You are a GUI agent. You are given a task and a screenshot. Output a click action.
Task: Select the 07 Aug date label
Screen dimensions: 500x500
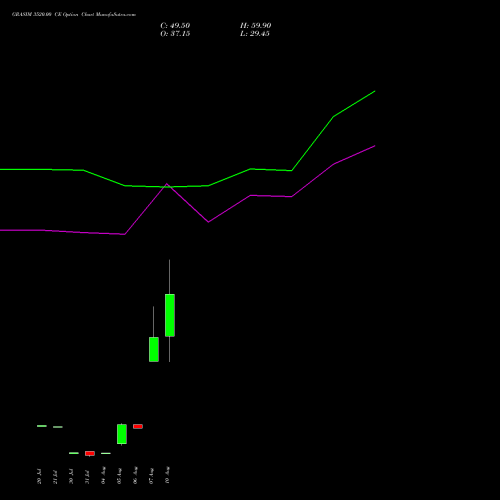coord(151,475)
